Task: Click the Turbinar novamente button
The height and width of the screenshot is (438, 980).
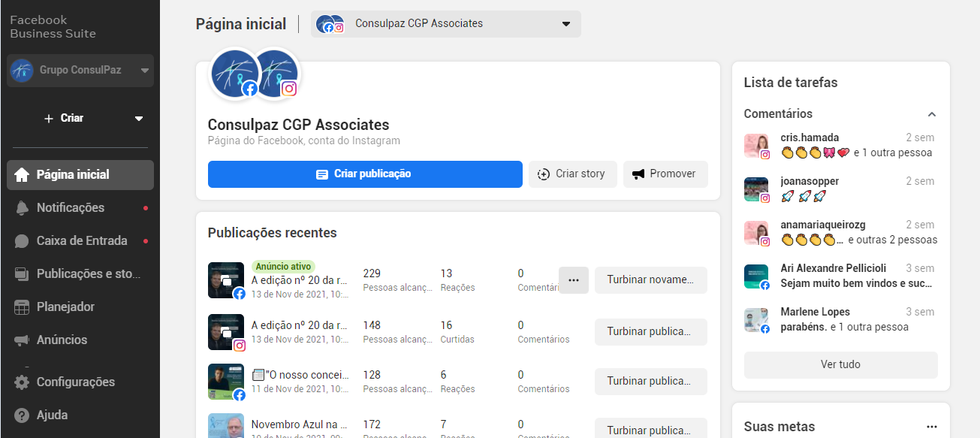Action: tap(651, 280)
